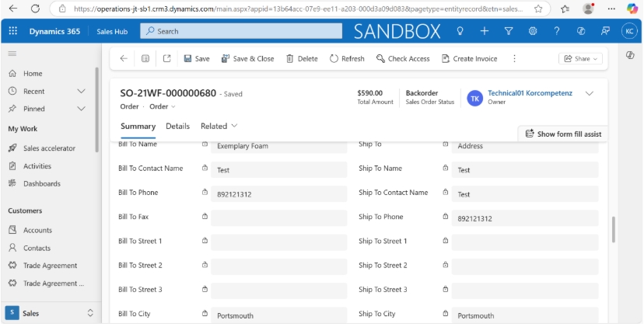644x334 pixels.
Task: Switch to the Summary tab
Action: [138, 127]
